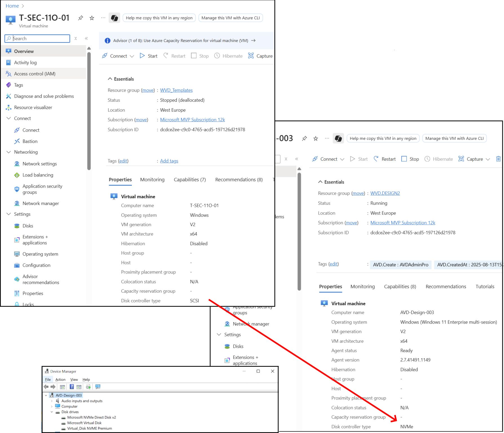Switch to Capabilities (7) tab
The width and height of the screenshot is (504, 433).
click(190, 180)
